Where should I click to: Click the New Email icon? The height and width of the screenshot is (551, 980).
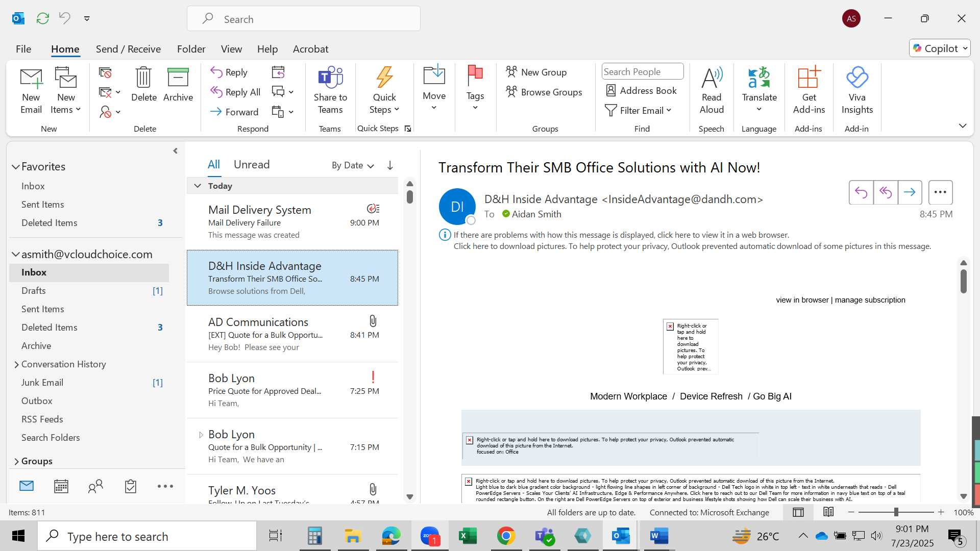pos(31,78)
